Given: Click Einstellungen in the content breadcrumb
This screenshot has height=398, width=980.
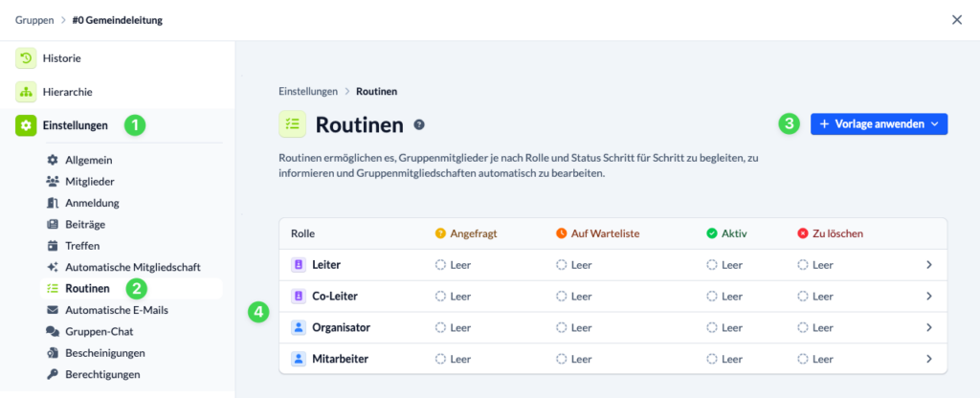Looking at the screenshot, I should pos(308,91).
